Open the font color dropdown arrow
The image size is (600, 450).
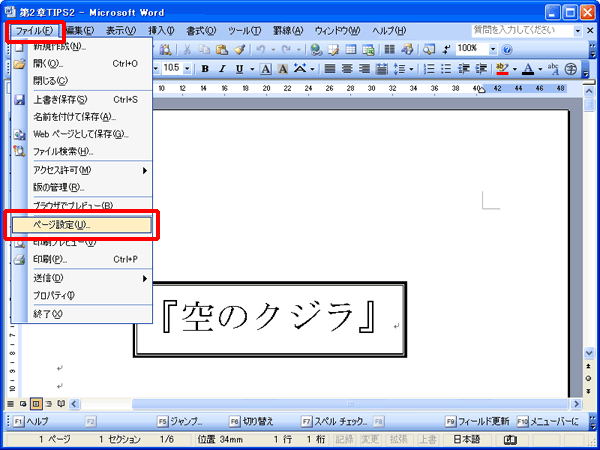[x=540, y=69]
